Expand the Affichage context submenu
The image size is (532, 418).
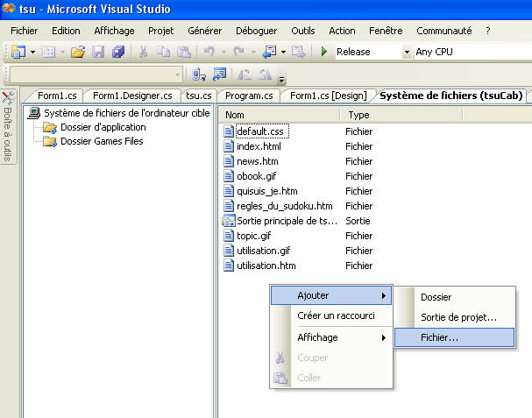click(x=332, y=337)
